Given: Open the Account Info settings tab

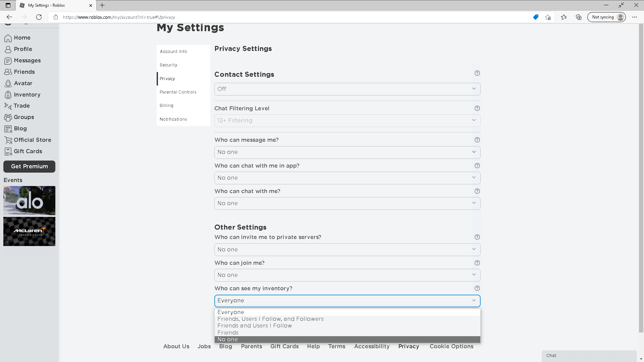Looking at the screenshot, I should 183,52.
